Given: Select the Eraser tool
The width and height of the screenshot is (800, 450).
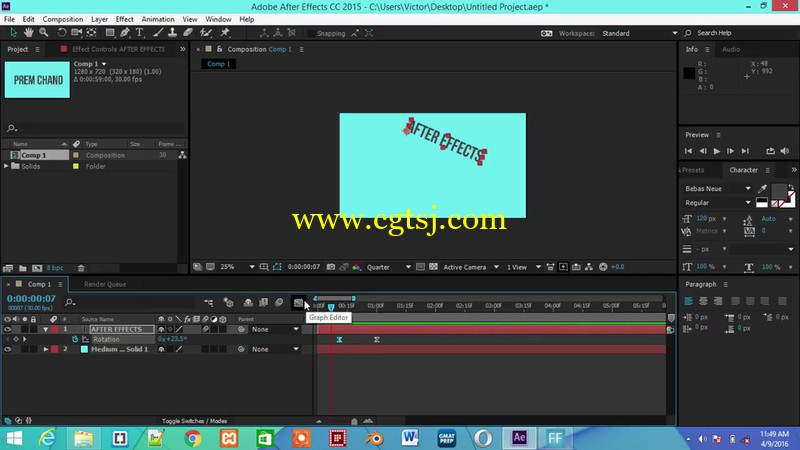Looking at the screenshot, I should point(188,33).
